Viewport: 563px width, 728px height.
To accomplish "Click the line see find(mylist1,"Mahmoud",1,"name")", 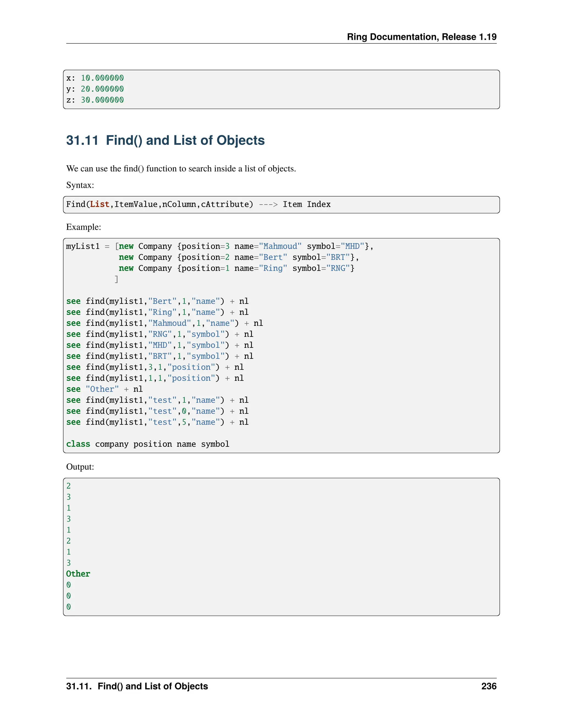I will 165,323.
